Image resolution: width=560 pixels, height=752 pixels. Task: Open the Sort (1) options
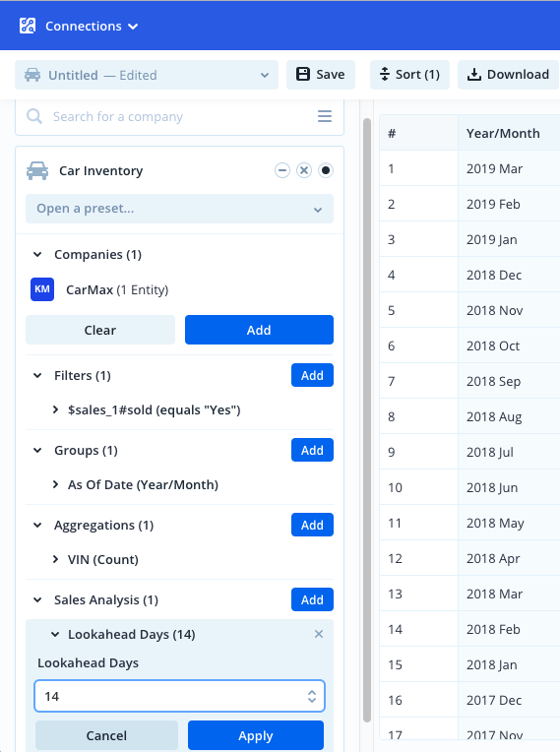click(x=410, y=75)
